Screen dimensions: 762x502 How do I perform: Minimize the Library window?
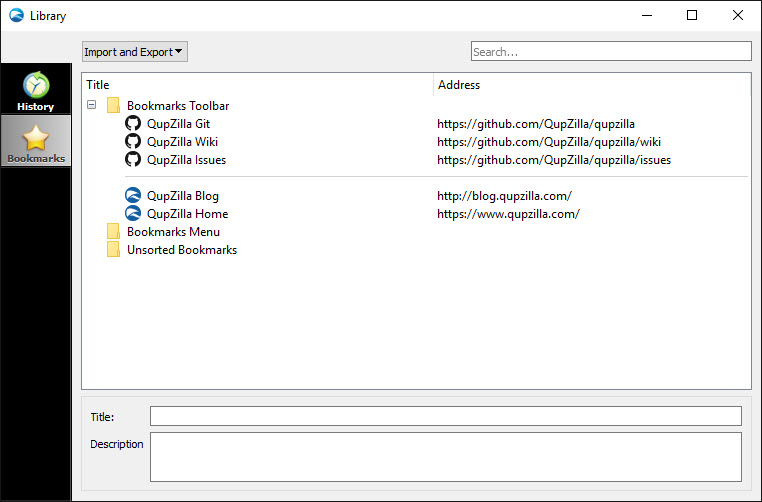[646, 15]
